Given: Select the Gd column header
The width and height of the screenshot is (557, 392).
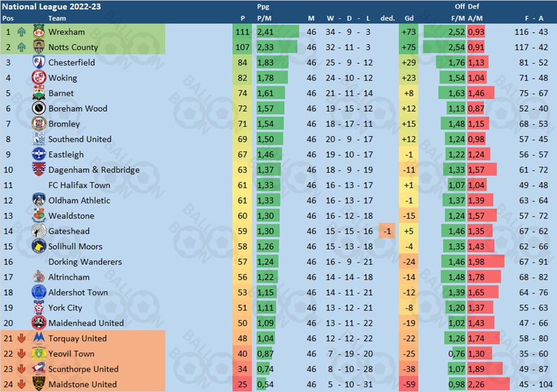Looking at the screenshot, I should [x=409, y=18].
